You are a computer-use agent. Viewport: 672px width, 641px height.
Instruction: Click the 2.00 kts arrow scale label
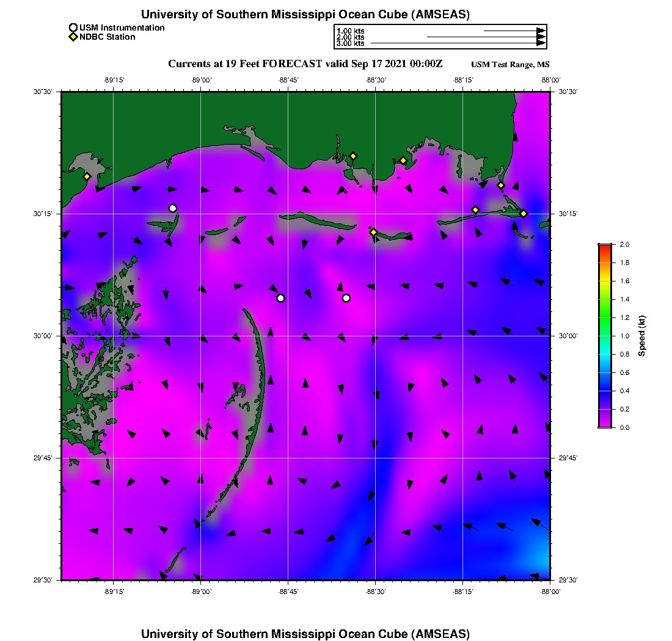350,37
